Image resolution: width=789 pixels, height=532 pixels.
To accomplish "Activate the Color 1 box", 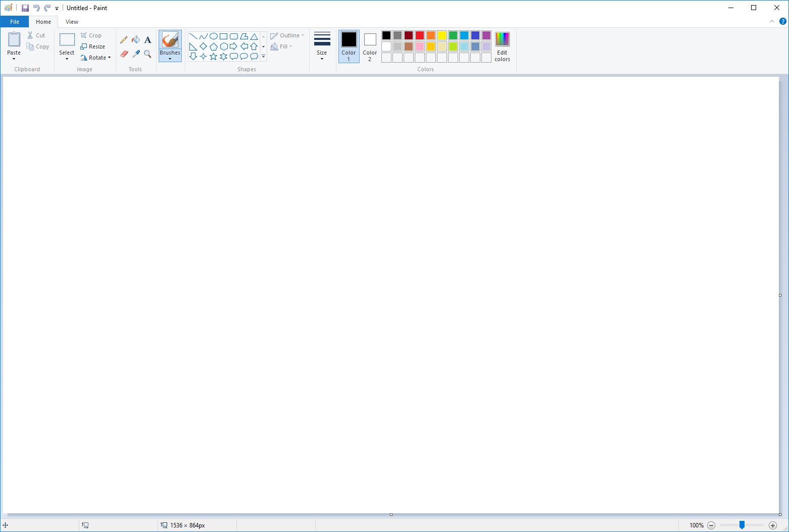I will point(349,46).
